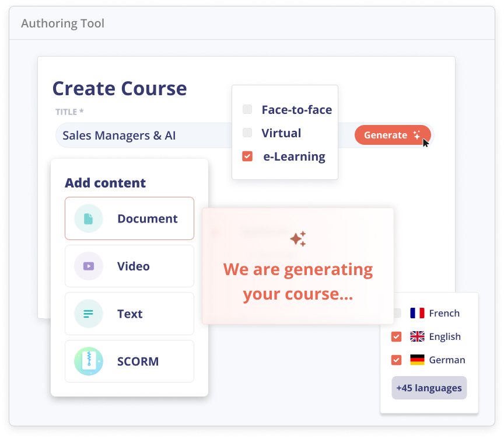Image resolution: width=504 pixels, height=438 pixels.
Task: Click the Add content heading
Action: tap(105, 183)
